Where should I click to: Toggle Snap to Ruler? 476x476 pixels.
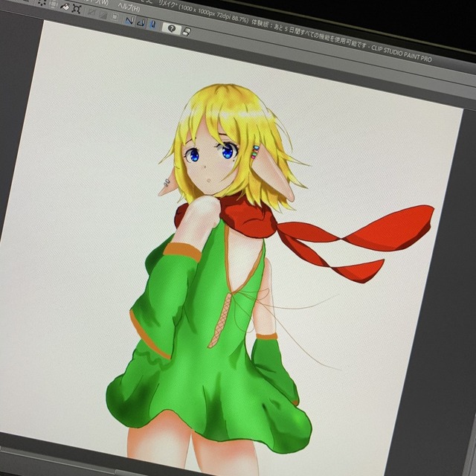[x=128, y=19]
